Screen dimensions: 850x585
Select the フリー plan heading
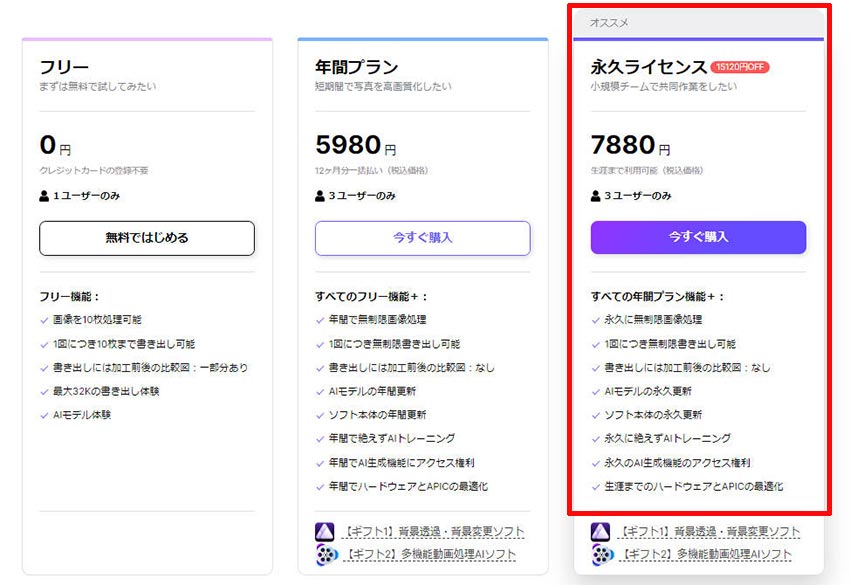point(64,68)
